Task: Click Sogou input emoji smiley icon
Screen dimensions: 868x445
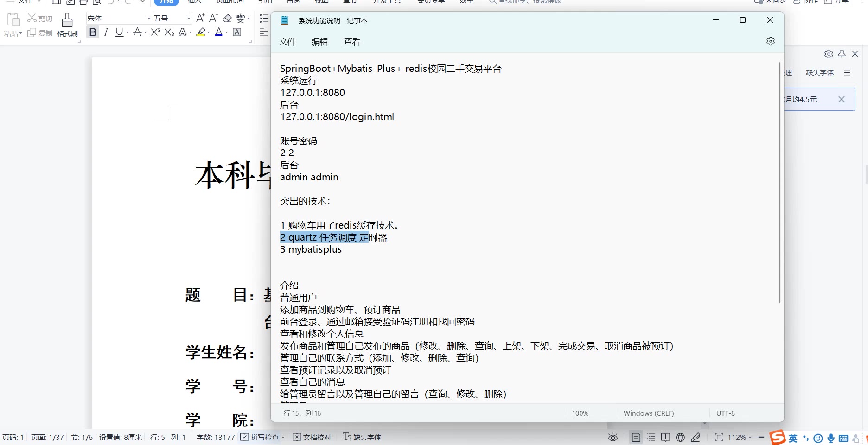Action: [x=818, y=438]
